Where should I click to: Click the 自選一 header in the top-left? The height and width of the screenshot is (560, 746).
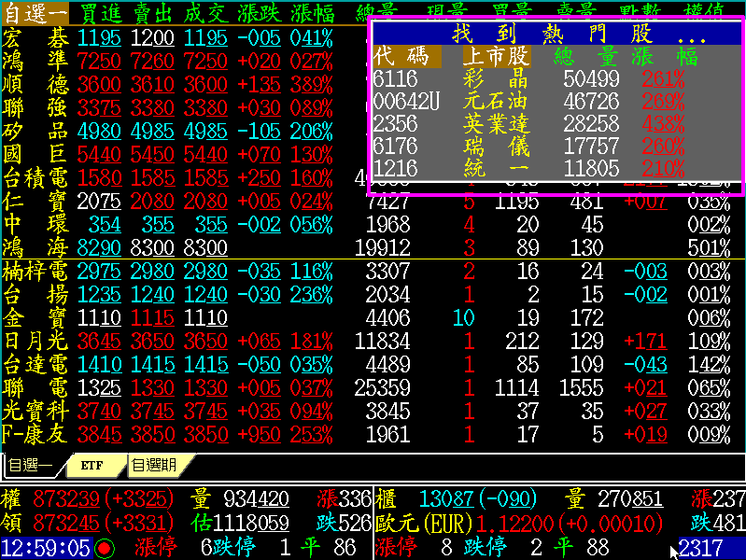click(x=34, y=13)
